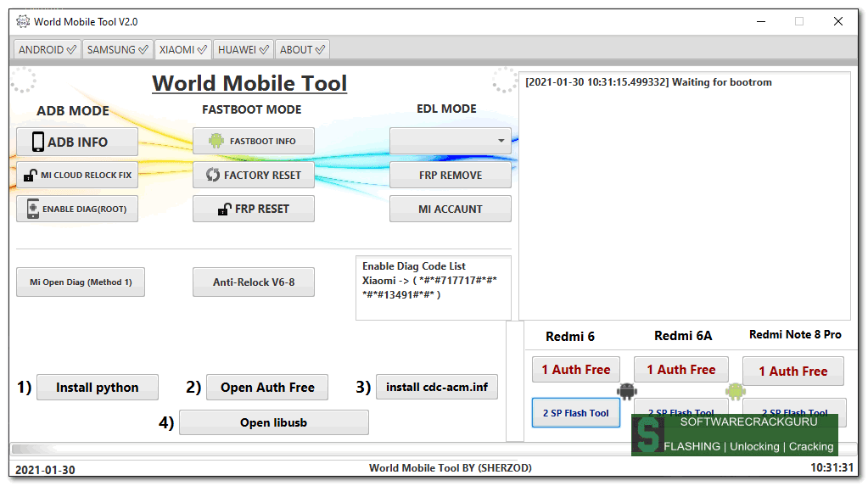This screenshot has height=486, width=868.
Task: Click the green Android icon on FASTBOOT INFO
Action: pos(216,141)
